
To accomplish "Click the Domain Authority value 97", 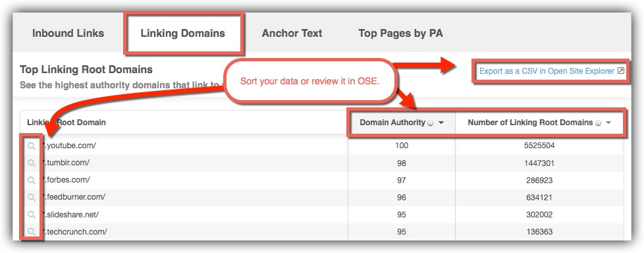I will pyautogui.click(x=402, y=181).
